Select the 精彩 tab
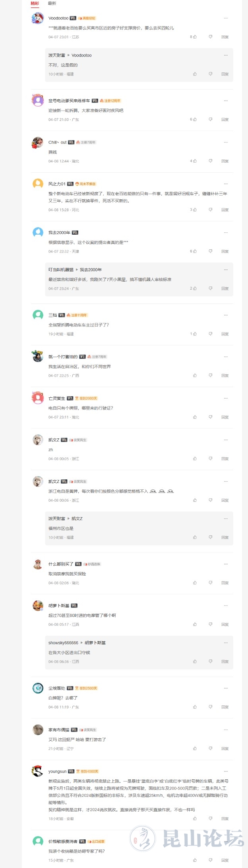This screenshot has height=868, width=248. point(35,4)
